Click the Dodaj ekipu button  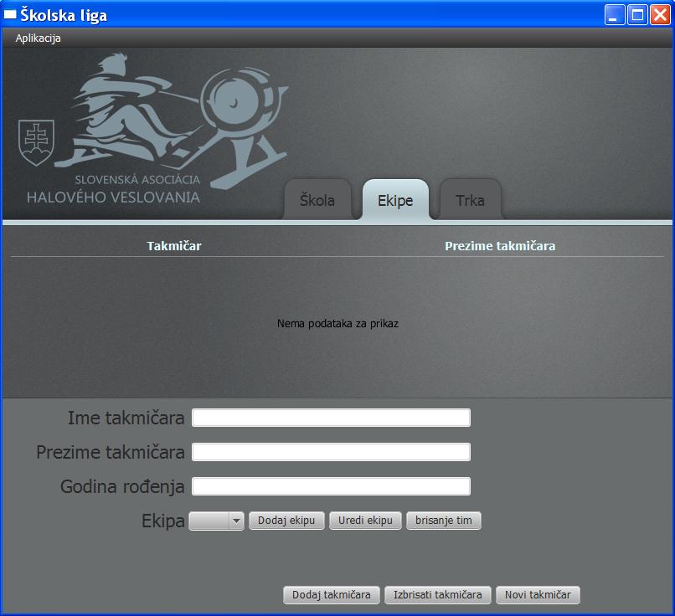[286, 521]
